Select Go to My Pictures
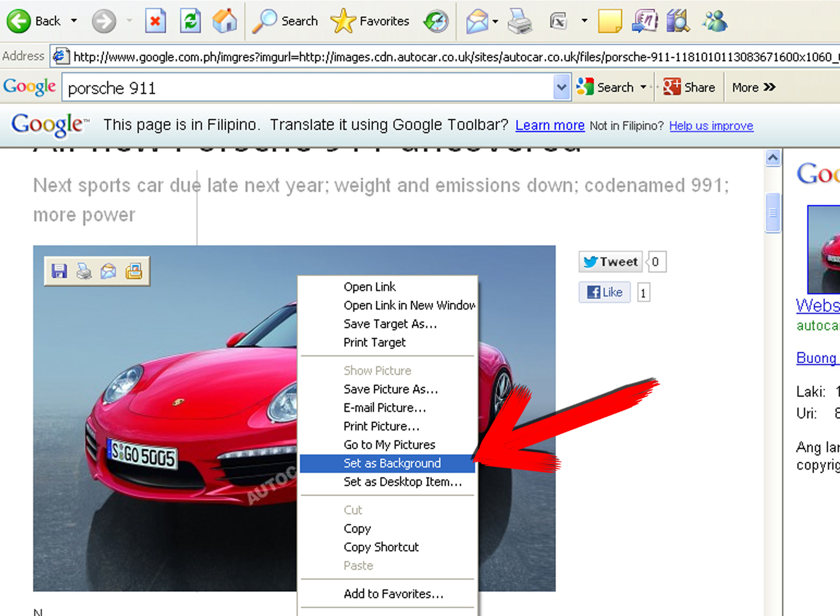This screenshot has width=840, height=616. click(388, 445)
